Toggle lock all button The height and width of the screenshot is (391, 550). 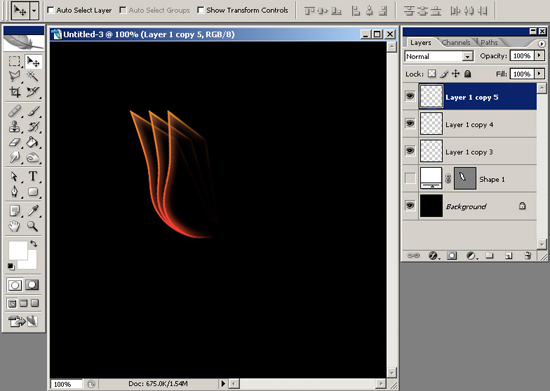pyautogui.click(x=468, y=74)
